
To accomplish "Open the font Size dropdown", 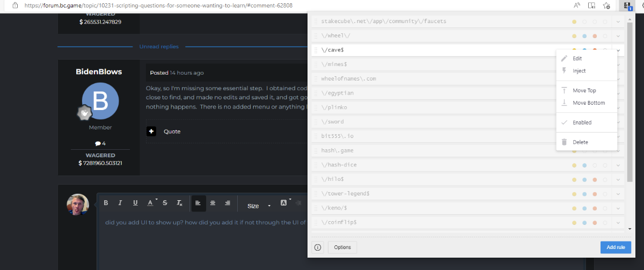I will coord(259,206).
